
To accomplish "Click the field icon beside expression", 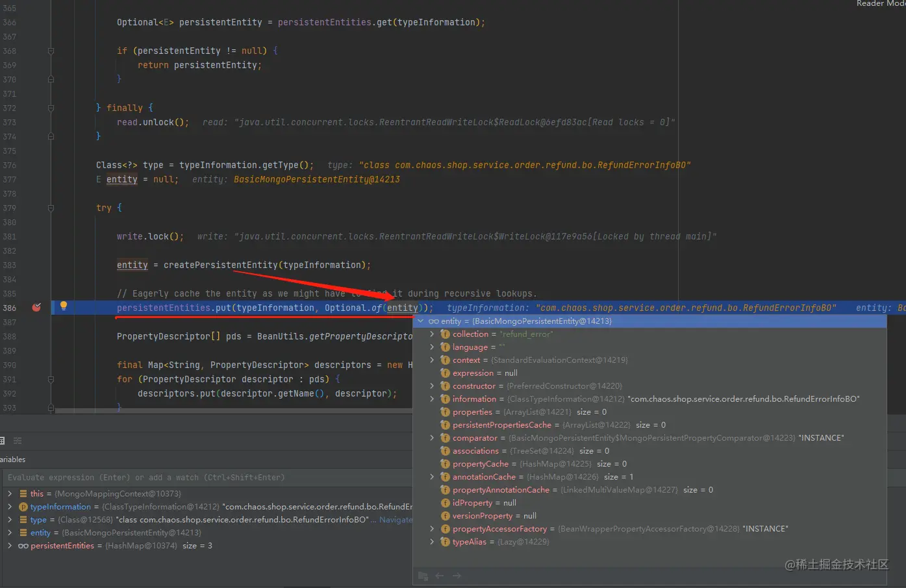I will 445,373.
